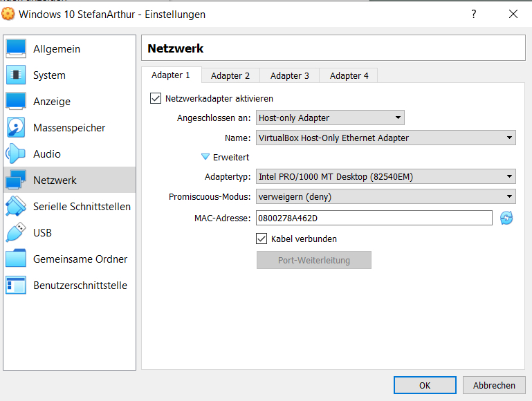Select the Gemeinsame Ordner label
Image resolution: width=532 pixels, height=401 pixels.
coord(80,259)
